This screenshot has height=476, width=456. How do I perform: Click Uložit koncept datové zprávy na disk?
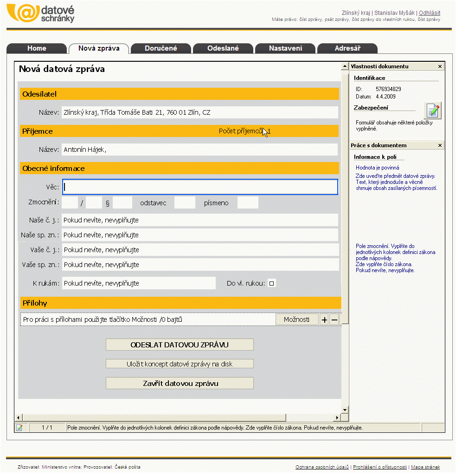180,364
